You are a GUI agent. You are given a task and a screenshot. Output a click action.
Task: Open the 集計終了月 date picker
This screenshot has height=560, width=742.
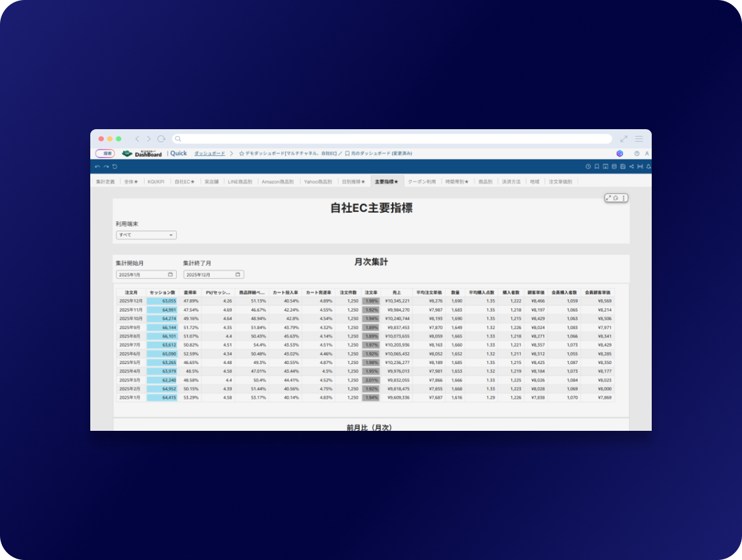point(213,274)
